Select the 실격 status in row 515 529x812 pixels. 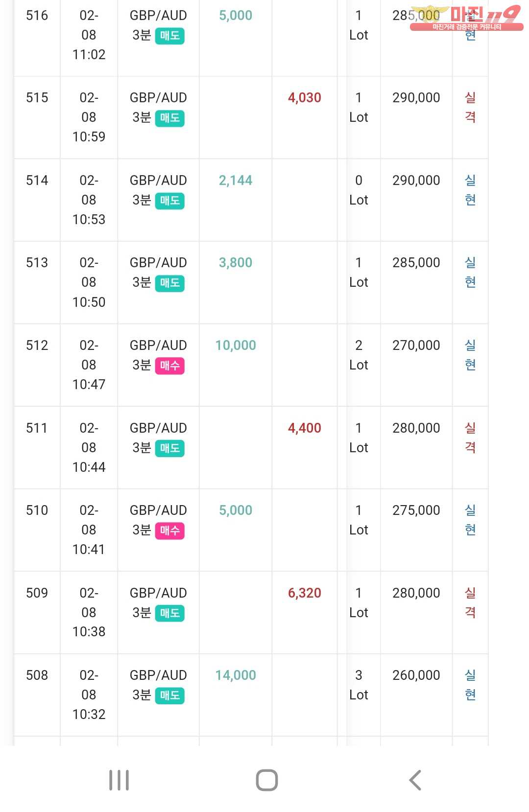470,107
